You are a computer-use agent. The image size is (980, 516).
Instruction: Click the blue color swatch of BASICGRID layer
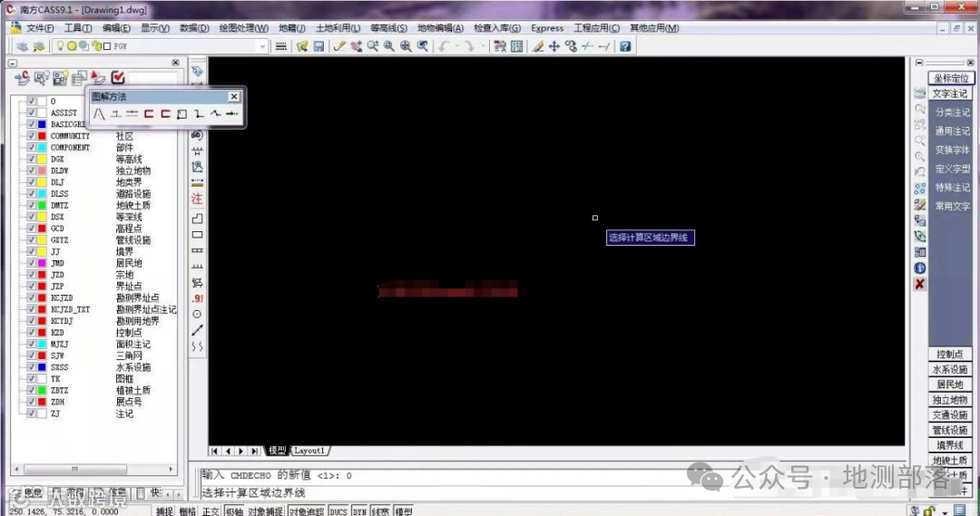tap(42, 124)
